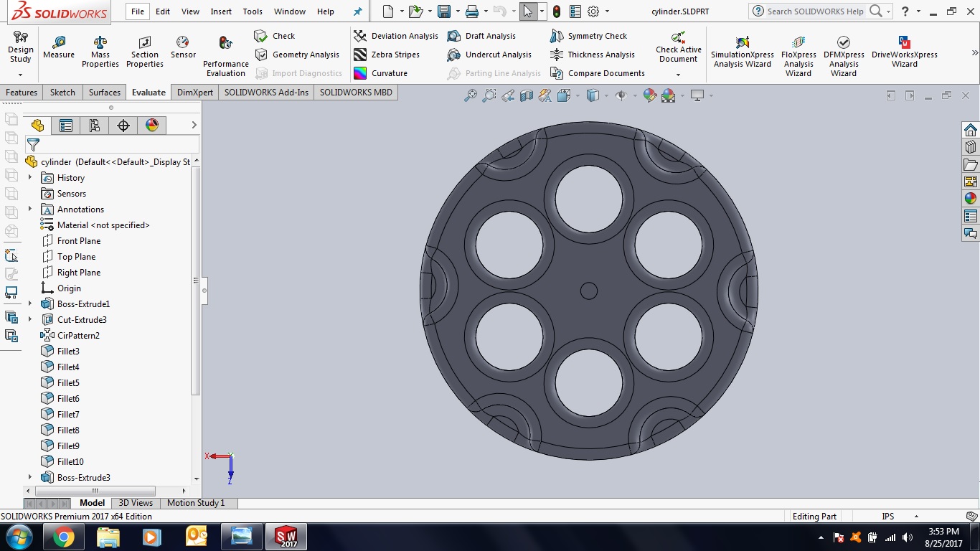Open the DFMXpress Analysis Wizard
Image resolution: width=980 pixels, height=551 pixels.
[x=844, y=57]
